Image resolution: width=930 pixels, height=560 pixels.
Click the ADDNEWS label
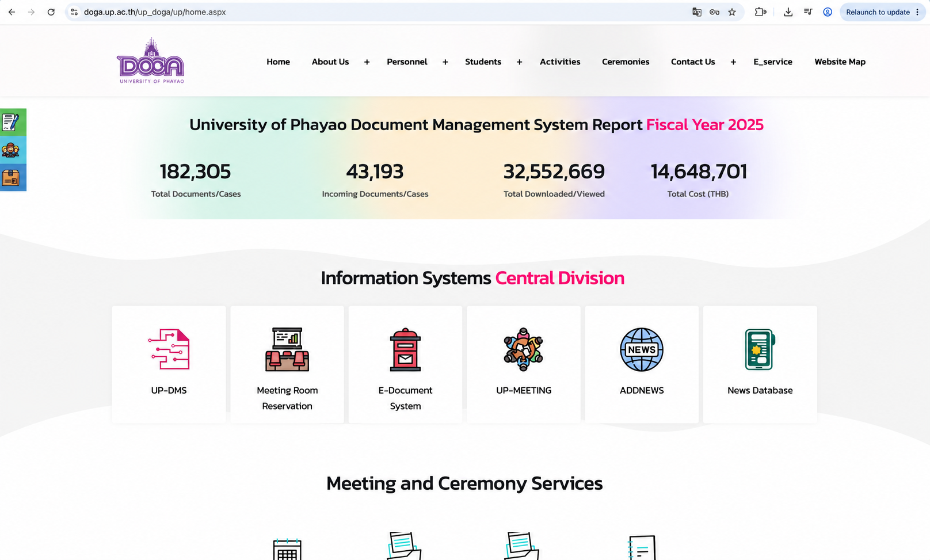click(x=642, y=390)
